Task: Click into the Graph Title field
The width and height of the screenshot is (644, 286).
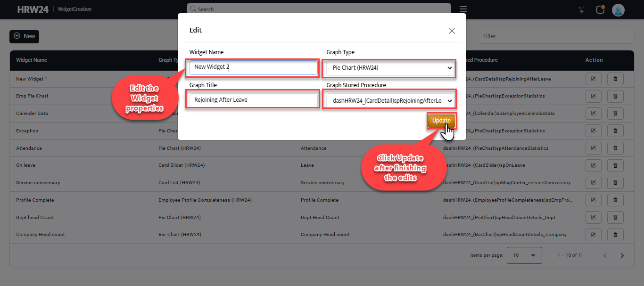Action: [253, 100]
